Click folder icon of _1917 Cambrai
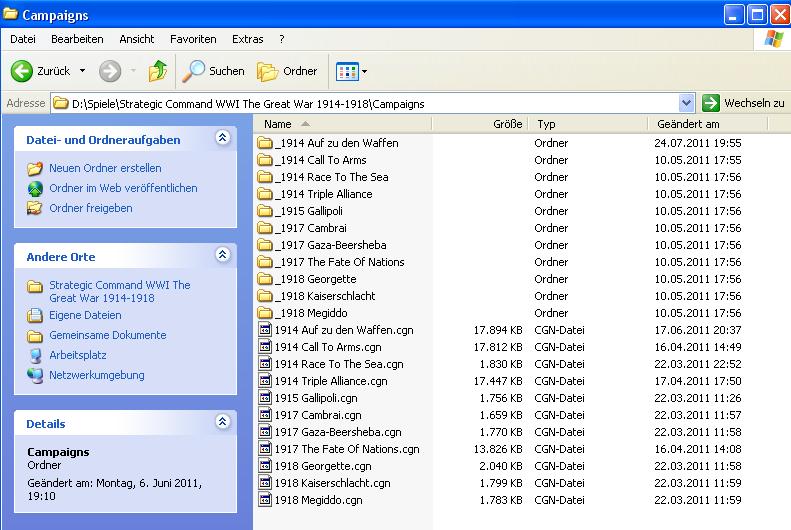The width and height of the screenshot is (791, 530). [265, 228]
